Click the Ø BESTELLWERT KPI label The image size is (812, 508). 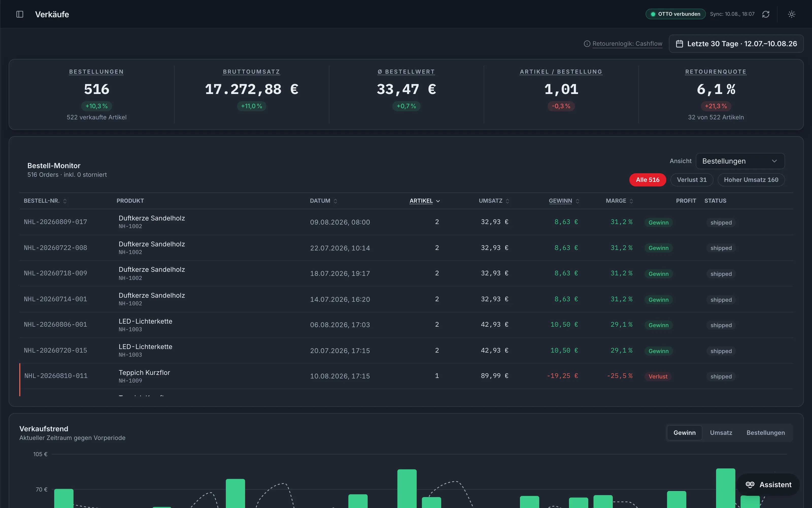point(406,72)
